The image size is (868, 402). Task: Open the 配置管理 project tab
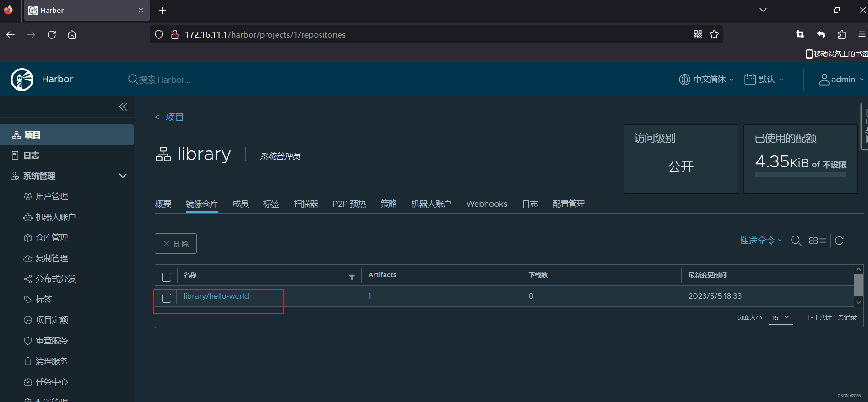(569, 204)
